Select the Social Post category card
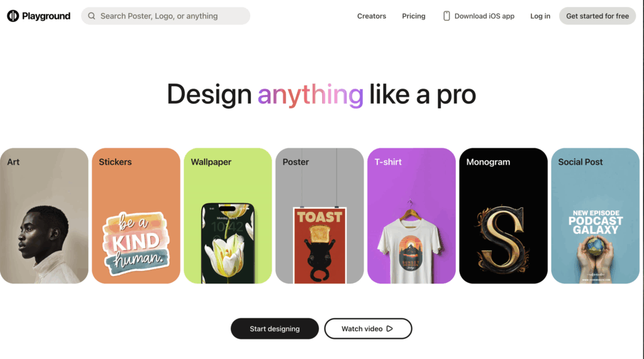Image resolution: width=644 pixels, height=359 pixels. pos(595,216)
